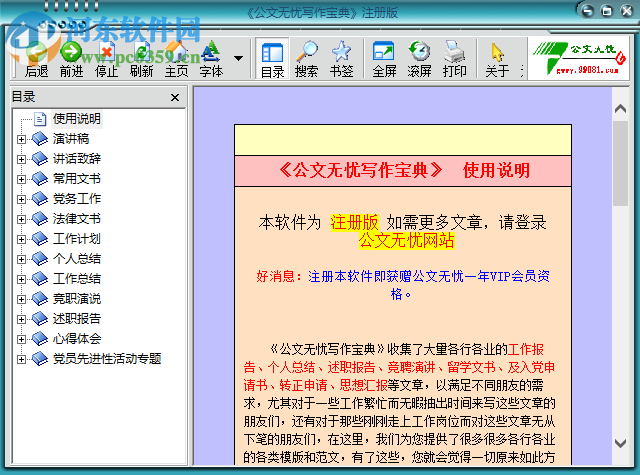Select the 工作总结 category label
This screenshot has width=640, height=475.
point(77,279)
